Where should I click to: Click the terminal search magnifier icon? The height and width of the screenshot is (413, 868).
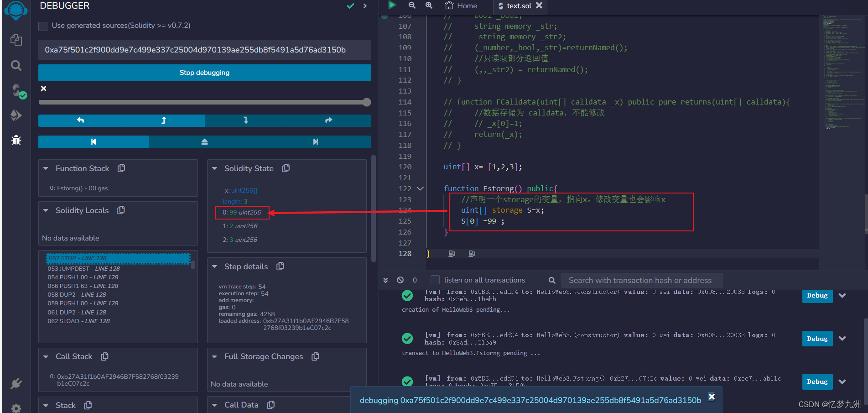click(x=552, y=280)
